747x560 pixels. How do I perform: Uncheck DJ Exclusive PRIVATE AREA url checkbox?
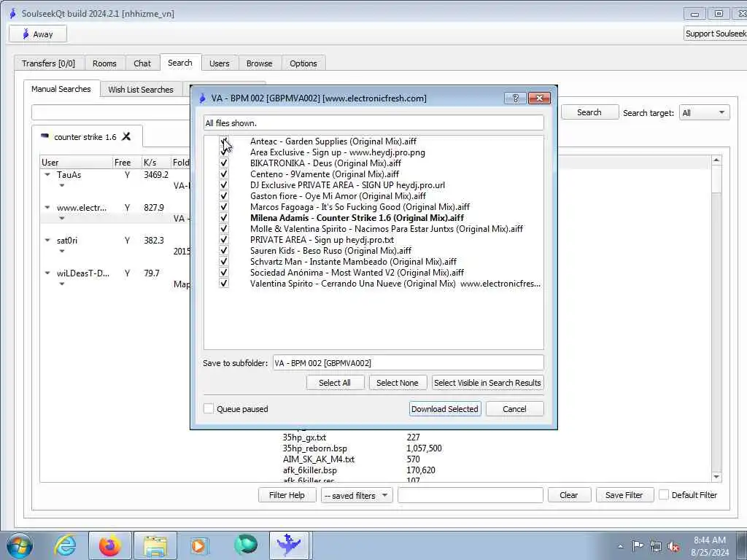[x=223, y=184]
